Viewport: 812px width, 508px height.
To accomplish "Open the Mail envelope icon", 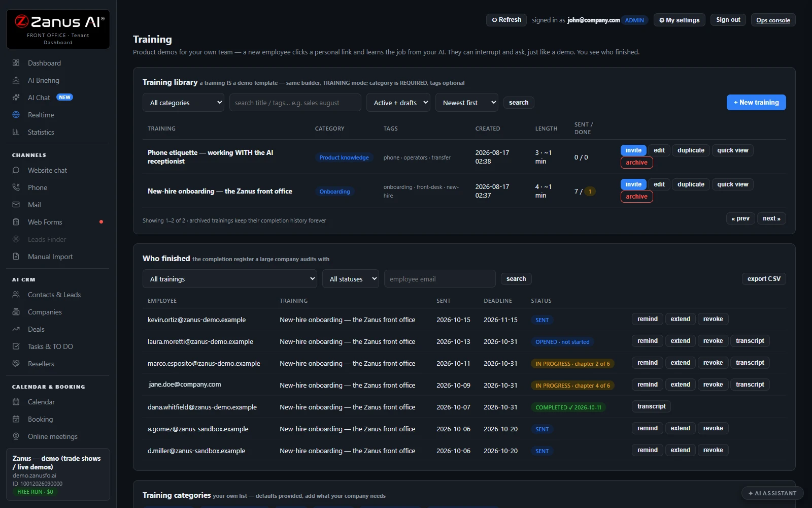I will point(16,205).
